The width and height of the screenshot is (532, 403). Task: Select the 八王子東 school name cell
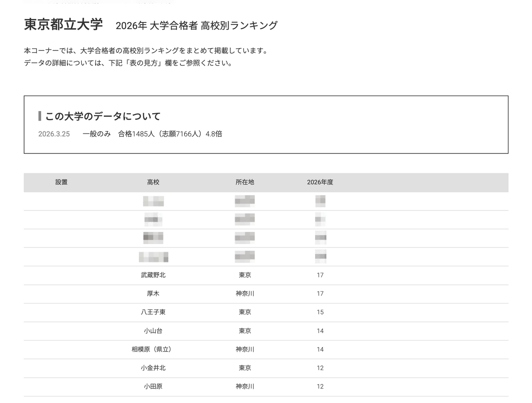(153, 312)
